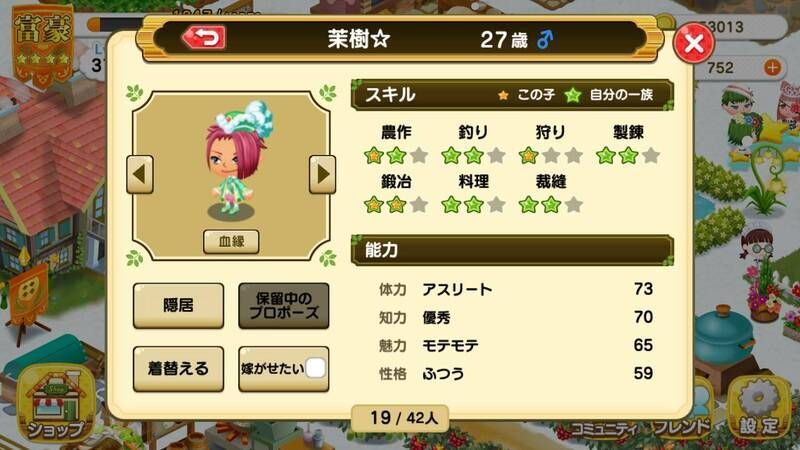
Task: Open the コミュニティ community tab
Action: pyautogui.click(x=604, y=429)
